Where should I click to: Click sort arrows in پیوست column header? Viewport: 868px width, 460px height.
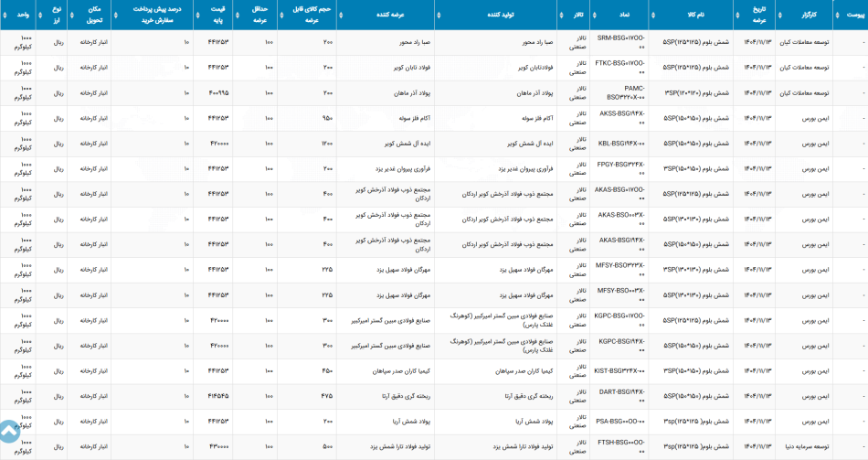837,15
